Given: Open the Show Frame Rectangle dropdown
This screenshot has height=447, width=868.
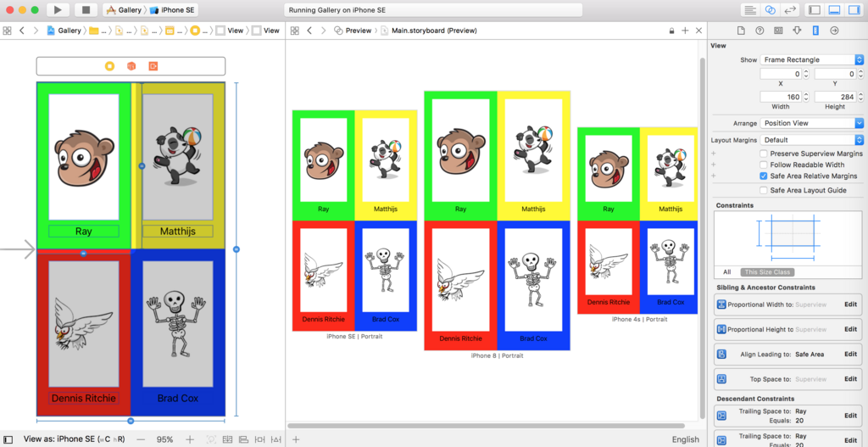Looking at the screenshot, I should (x=811, y=59).
